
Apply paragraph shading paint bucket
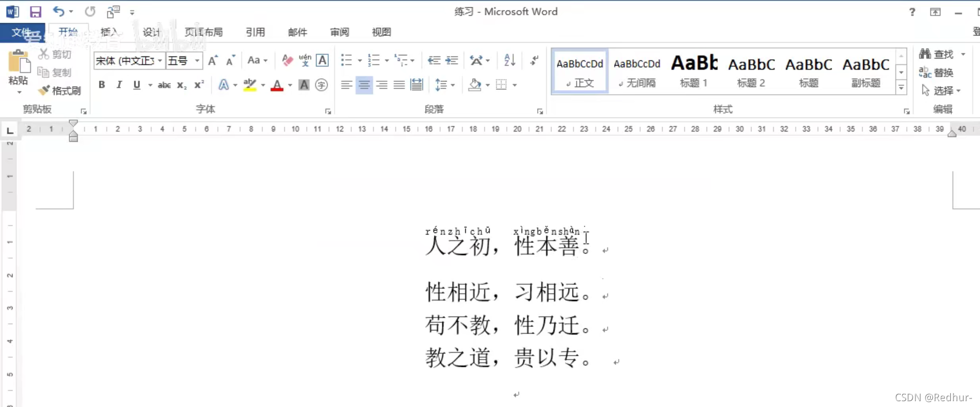[475, 85]
